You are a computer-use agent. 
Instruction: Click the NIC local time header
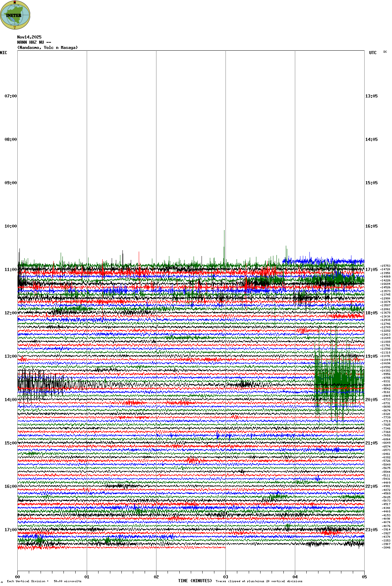3,53
